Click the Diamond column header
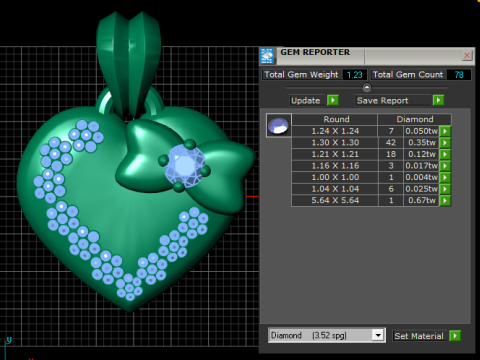The height and width of the screenshot is (360, 480). coord(415,119)
